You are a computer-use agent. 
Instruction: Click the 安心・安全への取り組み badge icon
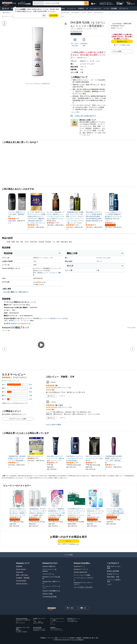(x=75, y=40)
